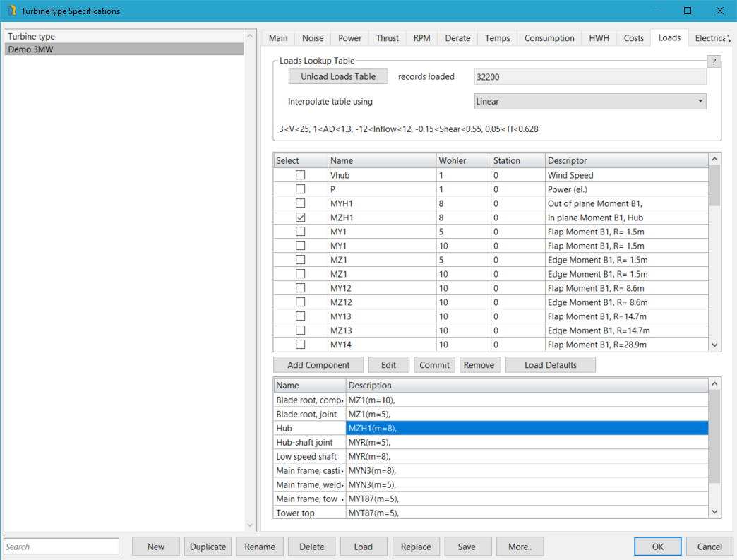Click the TurbineType Specifications app icon
The width and height of the screenshot is (737, 560).
pyautogui.click(x=11, y=11)
